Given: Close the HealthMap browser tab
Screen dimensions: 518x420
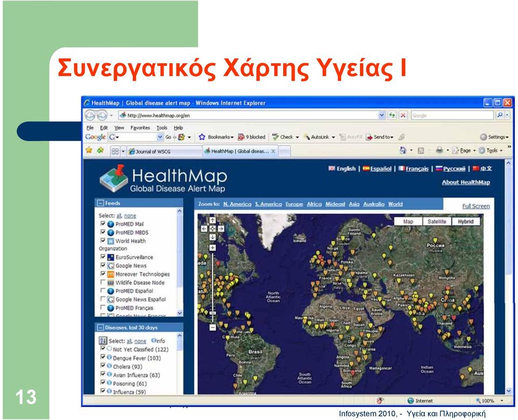Looking at the screenshot, I should 273,151.
